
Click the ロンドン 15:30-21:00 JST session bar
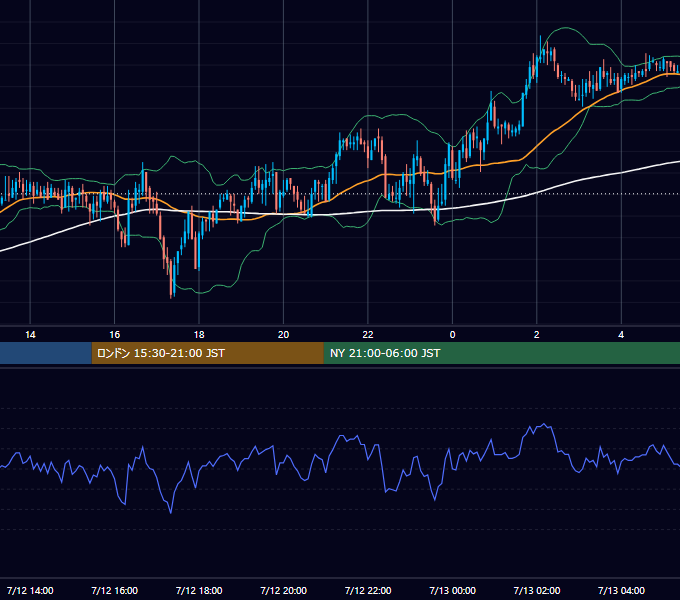pyautogui.click(x=208, y=353)
